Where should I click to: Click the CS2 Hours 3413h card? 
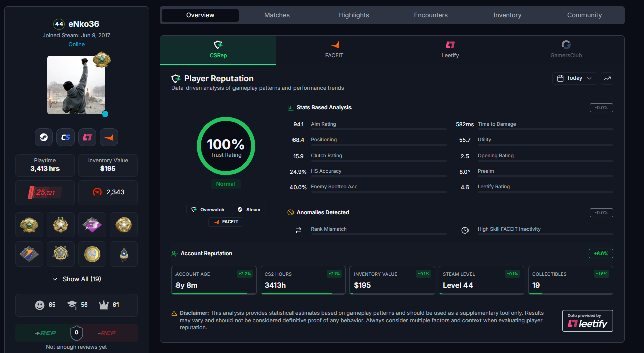tap(303, 280)
